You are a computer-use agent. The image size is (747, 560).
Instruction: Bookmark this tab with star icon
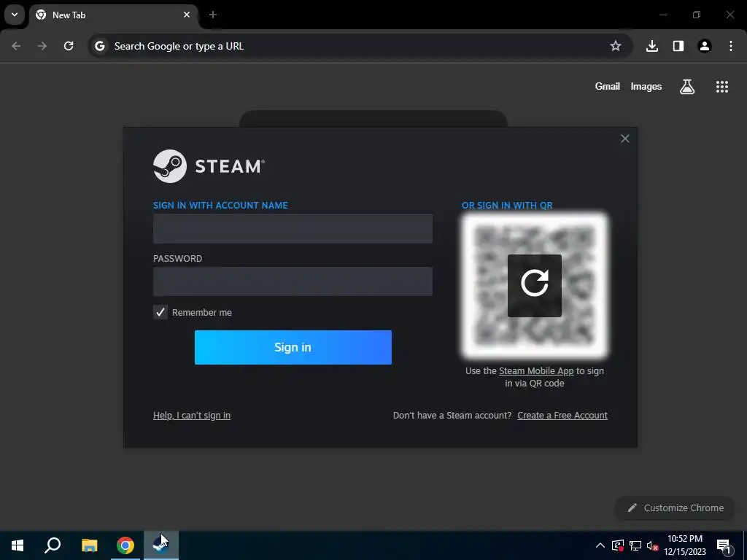pos(616,46)
